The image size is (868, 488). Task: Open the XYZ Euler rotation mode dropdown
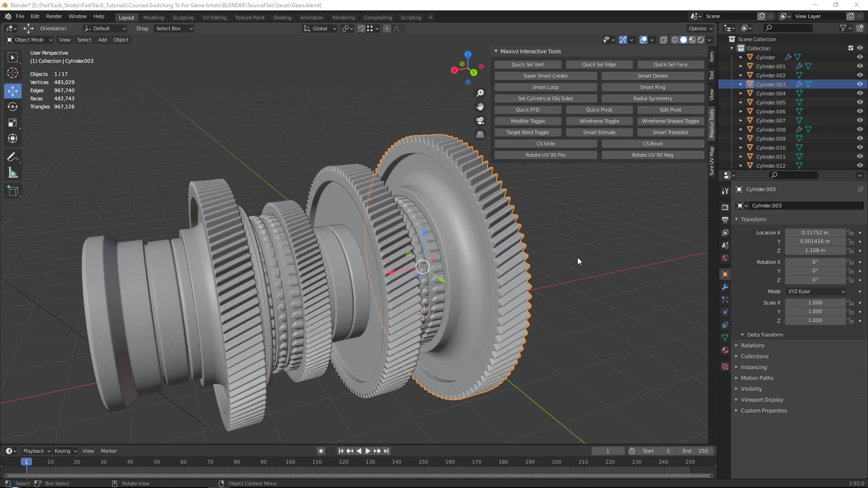[x=816, y=291]
